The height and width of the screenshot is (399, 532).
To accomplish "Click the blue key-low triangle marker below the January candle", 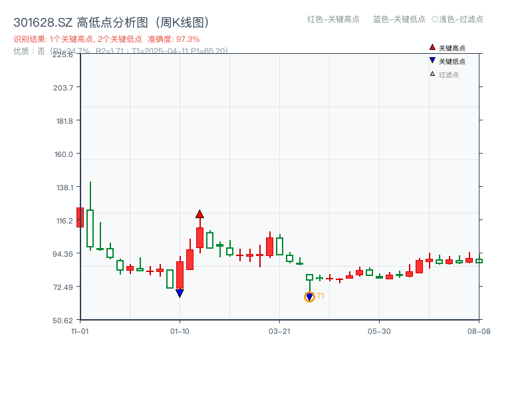I will click(179, 293).
